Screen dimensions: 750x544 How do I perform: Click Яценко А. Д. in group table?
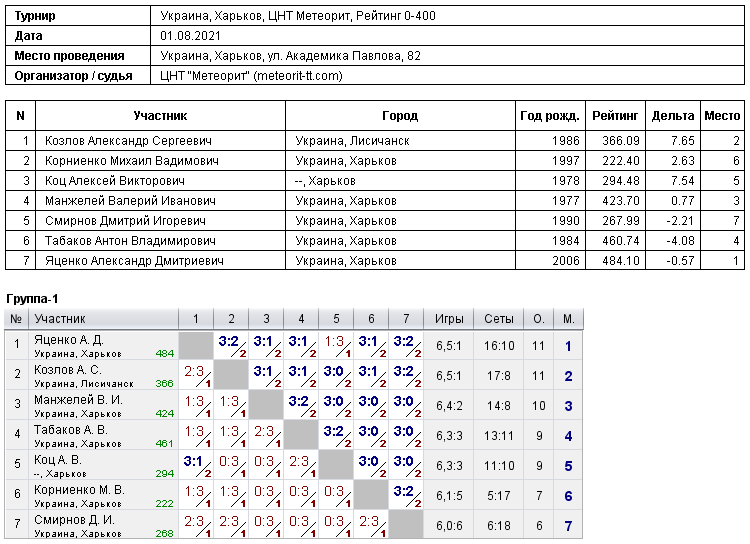(68, 340)
